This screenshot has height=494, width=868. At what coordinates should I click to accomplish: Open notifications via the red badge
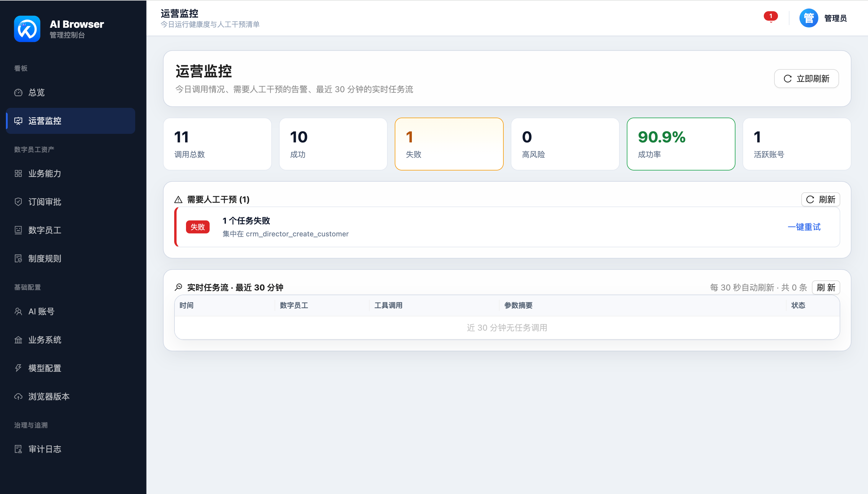tap(770, 16)
